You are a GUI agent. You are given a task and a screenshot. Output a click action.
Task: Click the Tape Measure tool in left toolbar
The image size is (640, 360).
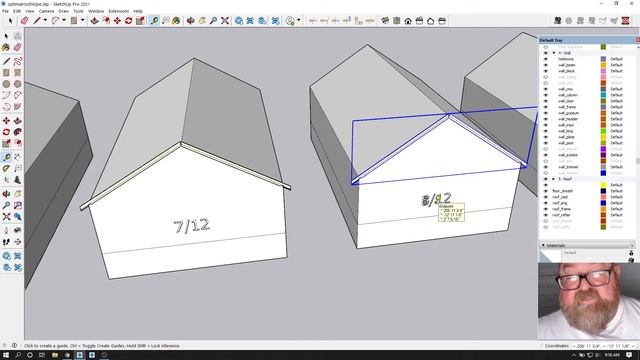7,157
